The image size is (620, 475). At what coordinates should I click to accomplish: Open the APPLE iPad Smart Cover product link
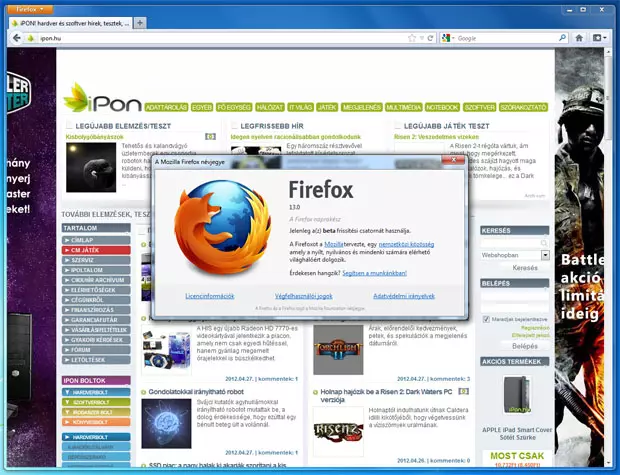pyautogui.click(x=517, y=433)
